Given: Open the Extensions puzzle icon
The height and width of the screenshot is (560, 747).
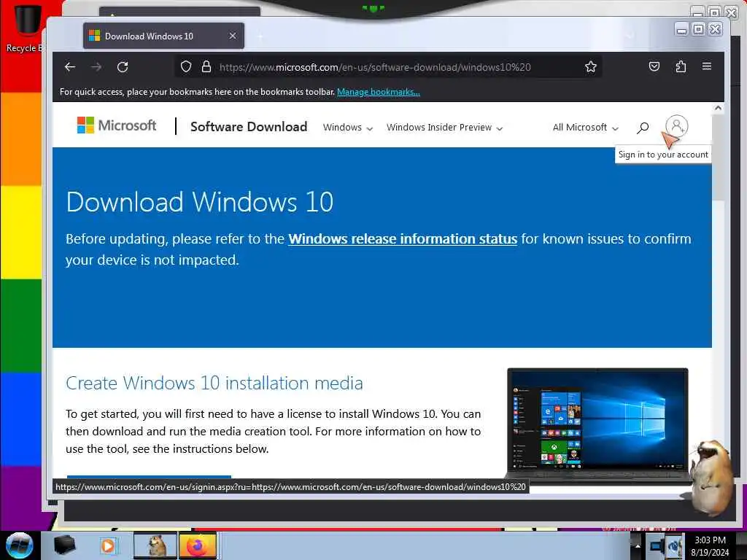Looking at the screenshot, I should coord(681,66).
